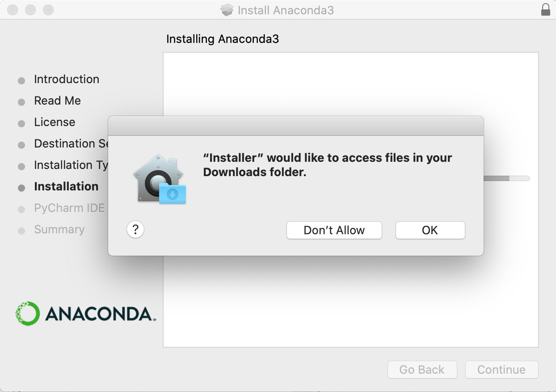Click the gray close window button
This screenshot has height=392, width=556.
13,9
